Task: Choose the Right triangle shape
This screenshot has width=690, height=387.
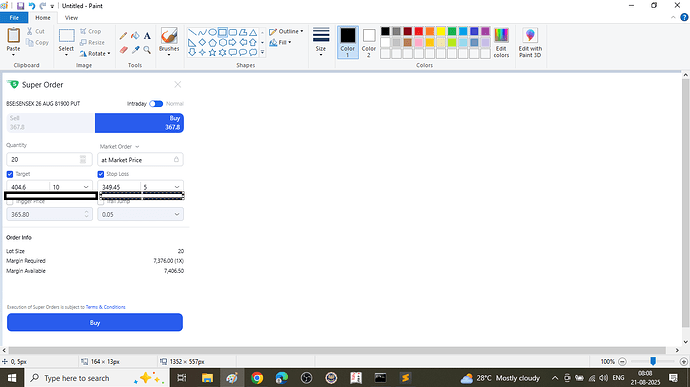Action: point(192,42)
